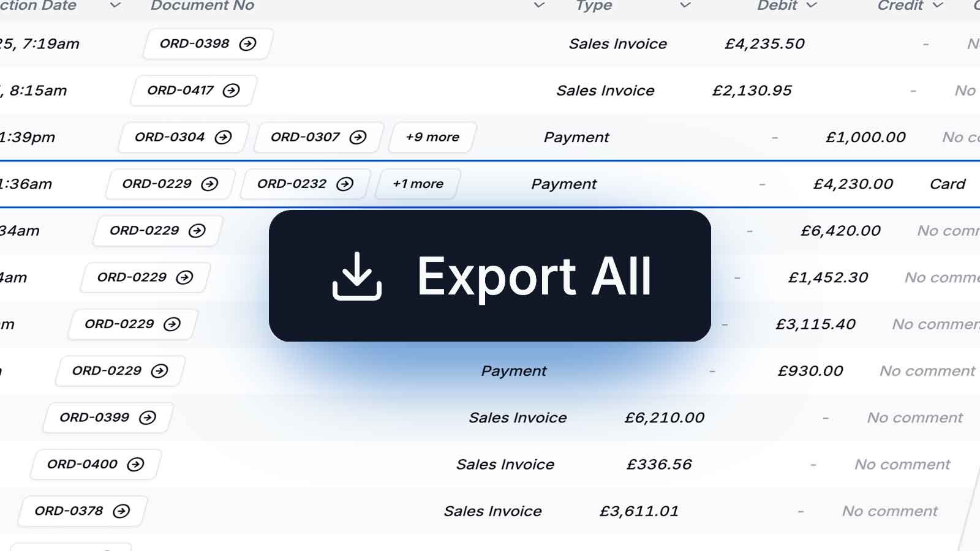Click Sales Invoice type in ORD-0400 row
Viewport: 980px width, 551px height.
(x=505, y=465)
